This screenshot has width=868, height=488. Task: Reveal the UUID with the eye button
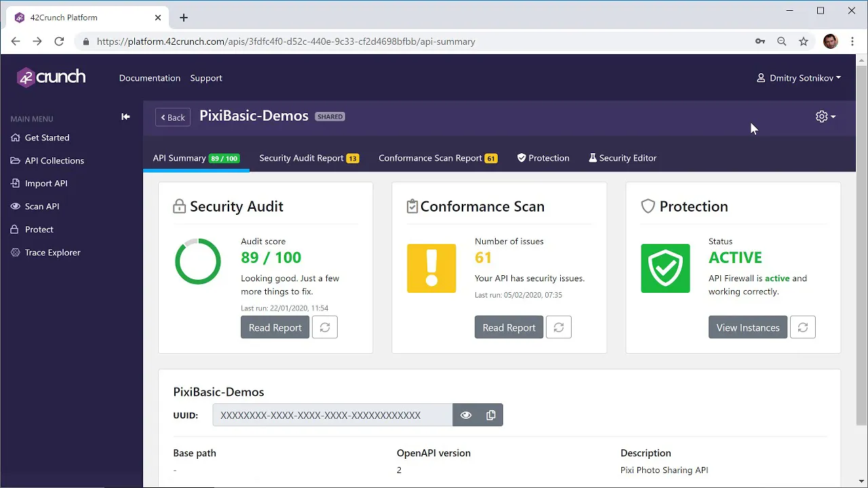click(466, 415)
